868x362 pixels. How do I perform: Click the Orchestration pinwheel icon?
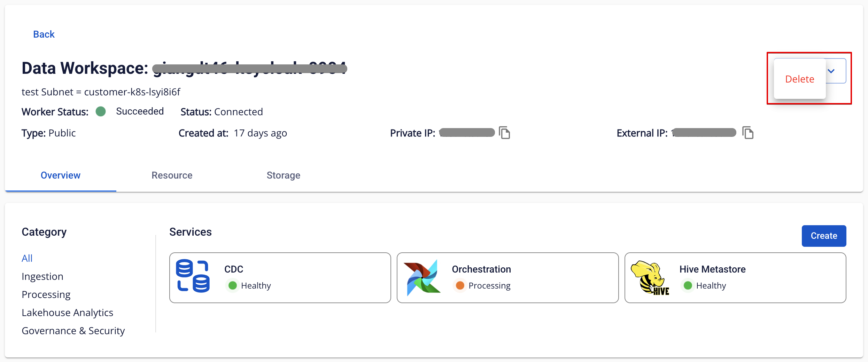click(422, 277)
